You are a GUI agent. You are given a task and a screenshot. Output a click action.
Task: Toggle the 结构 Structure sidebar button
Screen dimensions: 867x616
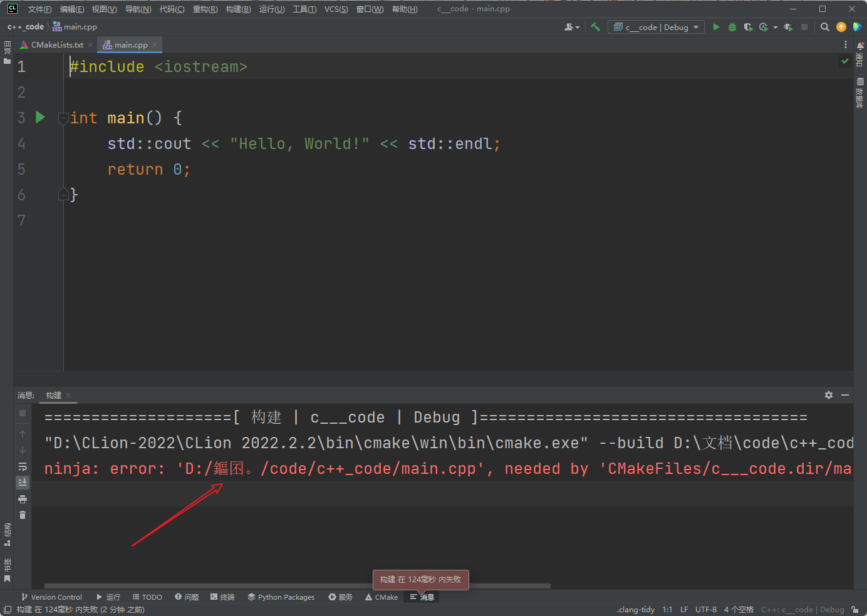(7, 534)
